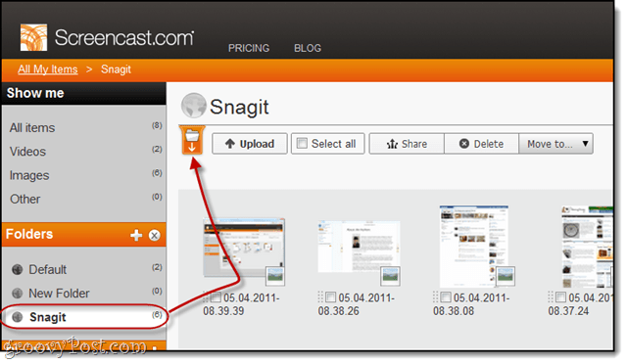
Task: Click the Share button
Action: tap(407, 144)
